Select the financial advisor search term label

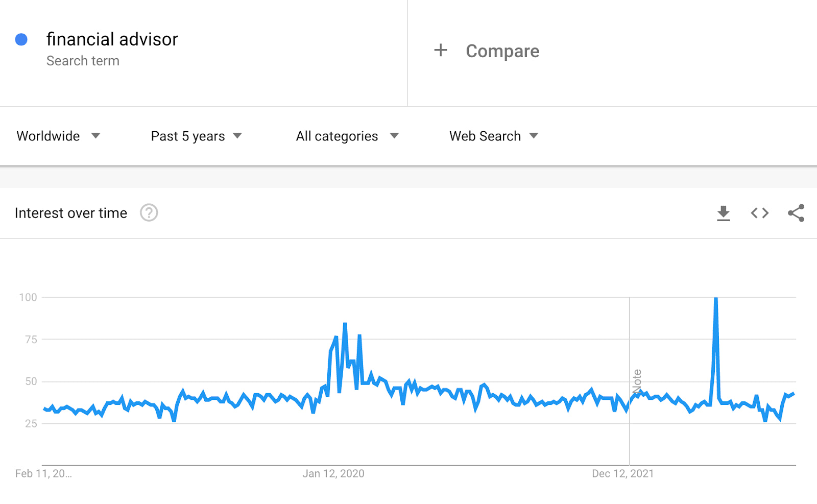112,39
